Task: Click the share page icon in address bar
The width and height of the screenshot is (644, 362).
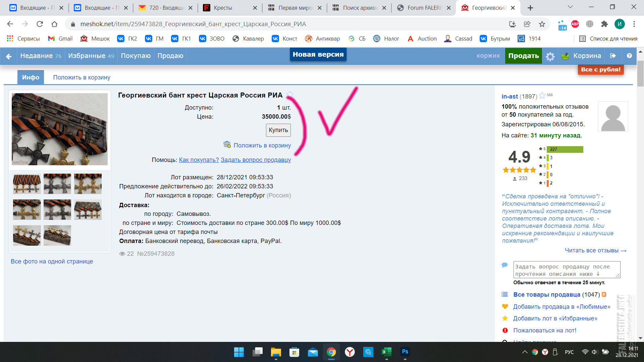Action: [x=527, y=24]
